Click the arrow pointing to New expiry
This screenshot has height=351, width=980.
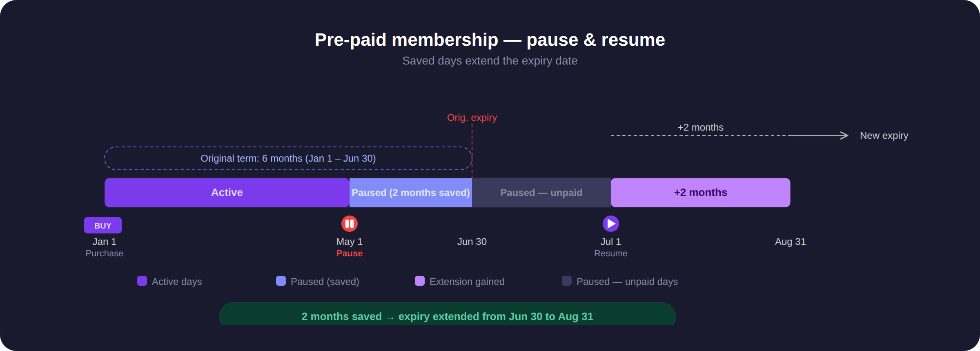(x=819, y=136)
